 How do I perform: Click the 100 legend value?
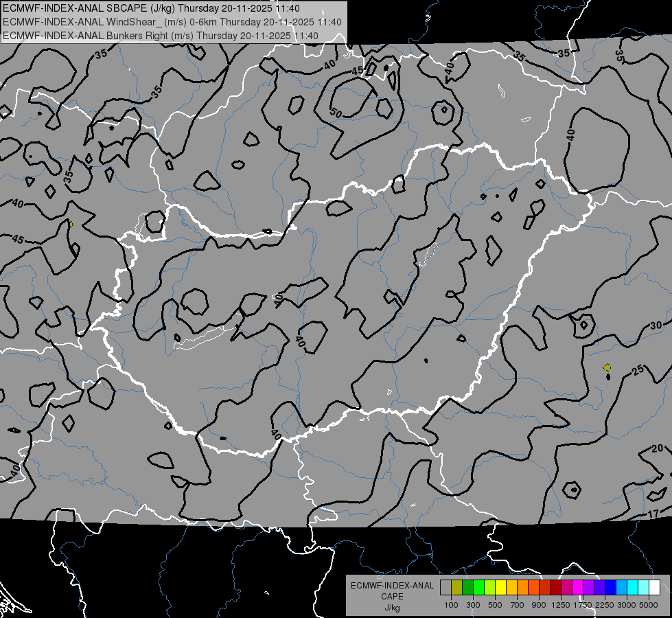[x=451, y=605]
